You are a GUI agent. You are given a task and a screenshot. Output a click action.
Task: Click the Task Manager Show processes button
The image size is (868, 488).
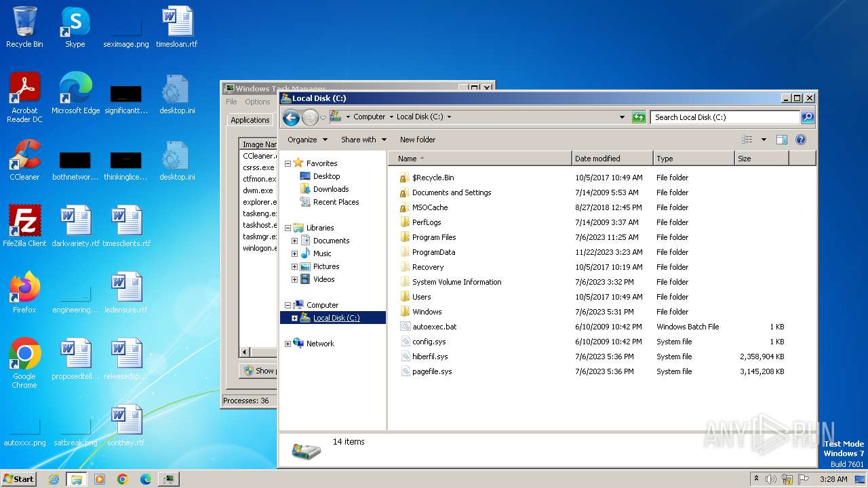[x=258, y=371]
